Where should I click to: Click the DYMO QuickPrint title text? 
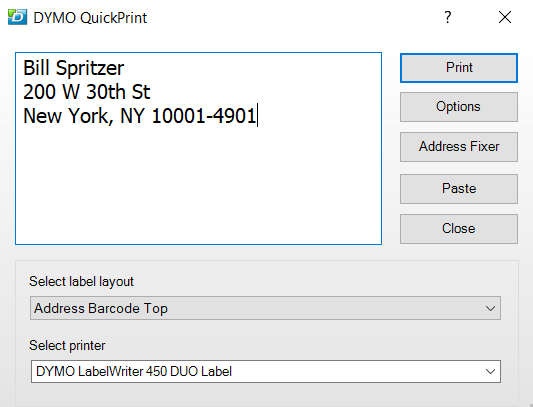click(90, 18)
